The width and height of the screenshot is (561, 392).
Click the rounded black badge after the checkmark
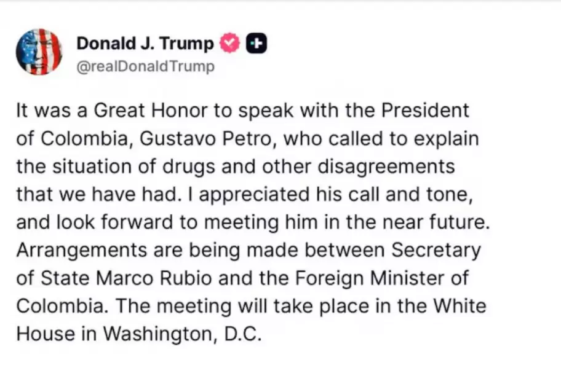tap(256, 42)
